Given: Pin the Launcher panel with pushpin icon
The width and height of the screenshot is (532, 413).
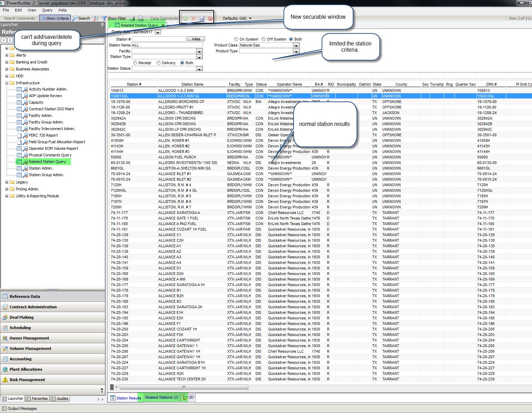Looking at the screenshot, I should tap(102, 25).
